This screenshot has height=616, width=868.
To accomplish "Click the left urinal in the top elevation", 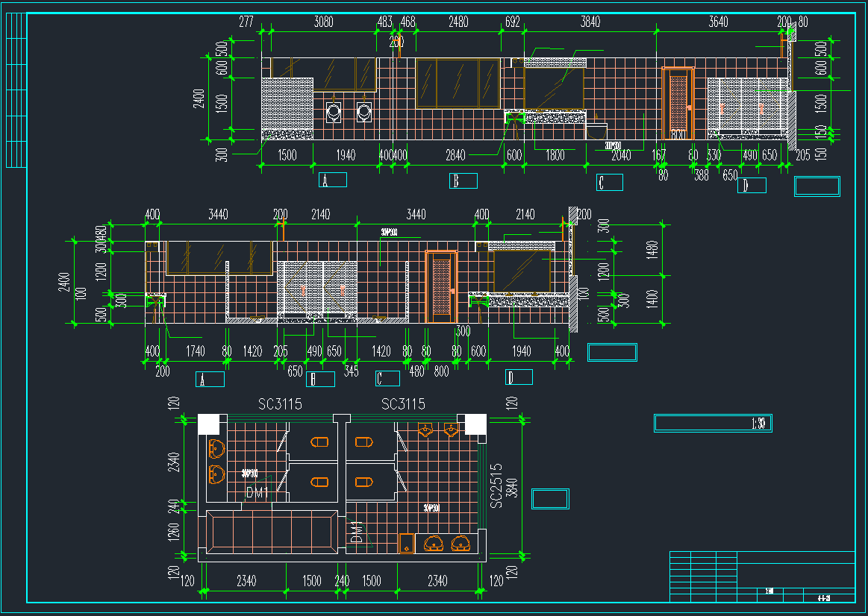I will [x=334, y=113].
